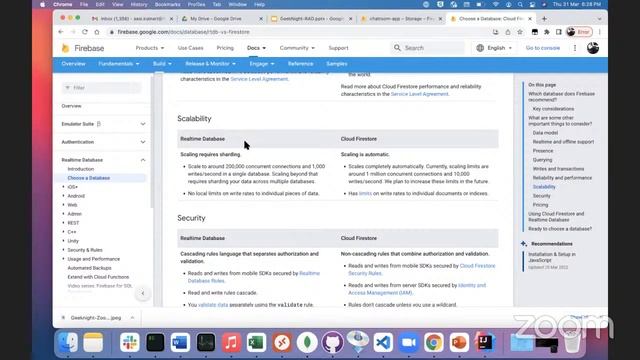
Task: Click the search magnifier icon in Firebase header
Action: point(397,48)
